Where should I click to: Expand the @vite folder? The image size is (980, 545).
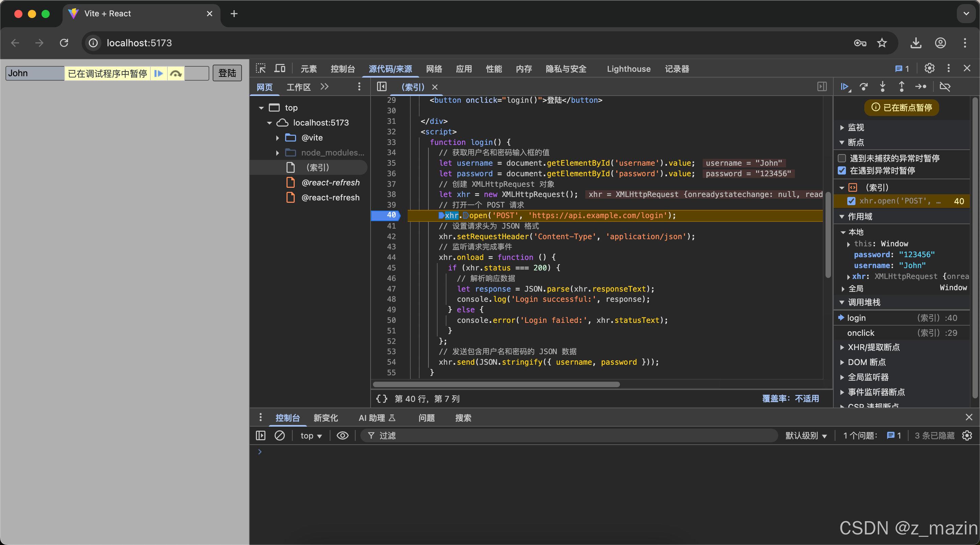277,138
